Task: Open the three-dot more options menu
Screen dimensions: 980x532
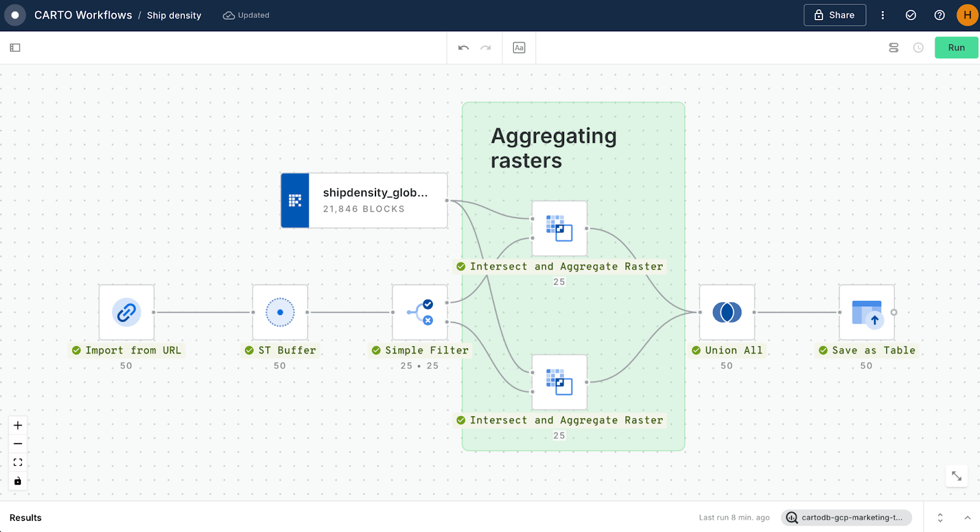Action: coord(883,15)
